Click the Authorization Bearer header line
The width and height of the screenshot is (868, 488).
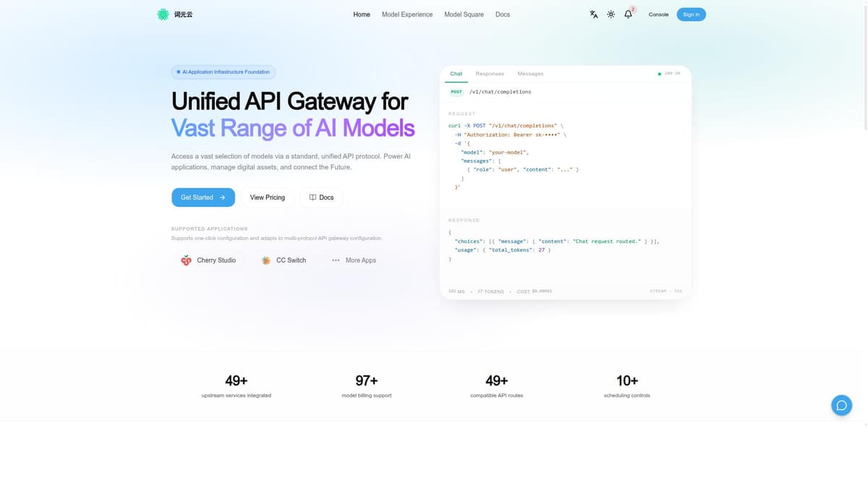(x=511, y=134)
